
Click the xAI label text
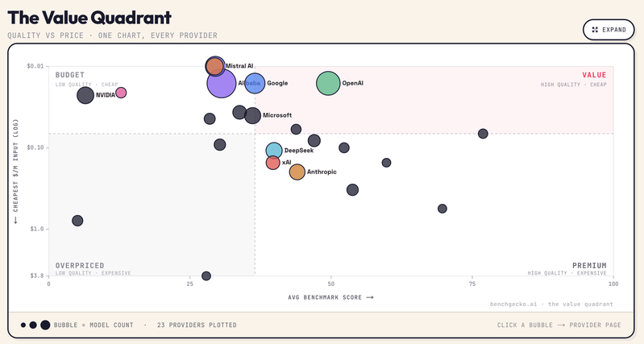[x=286, y=163]
